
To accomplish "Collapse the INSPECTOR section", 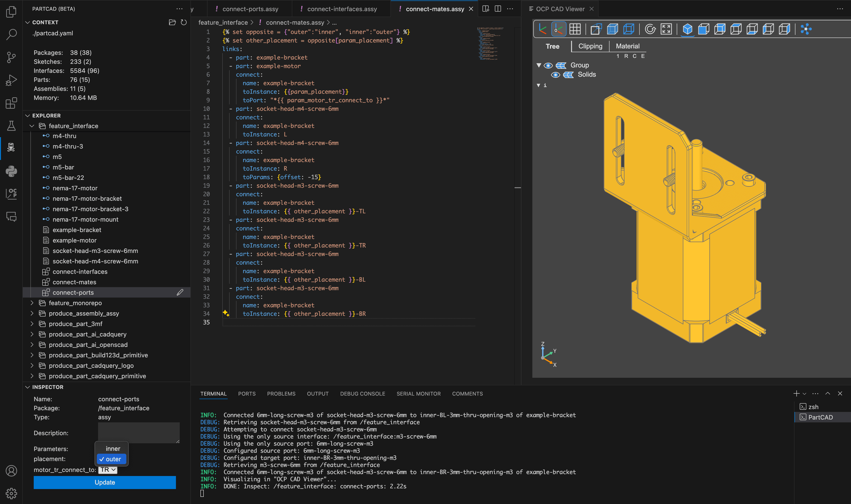I will point(28,387).
